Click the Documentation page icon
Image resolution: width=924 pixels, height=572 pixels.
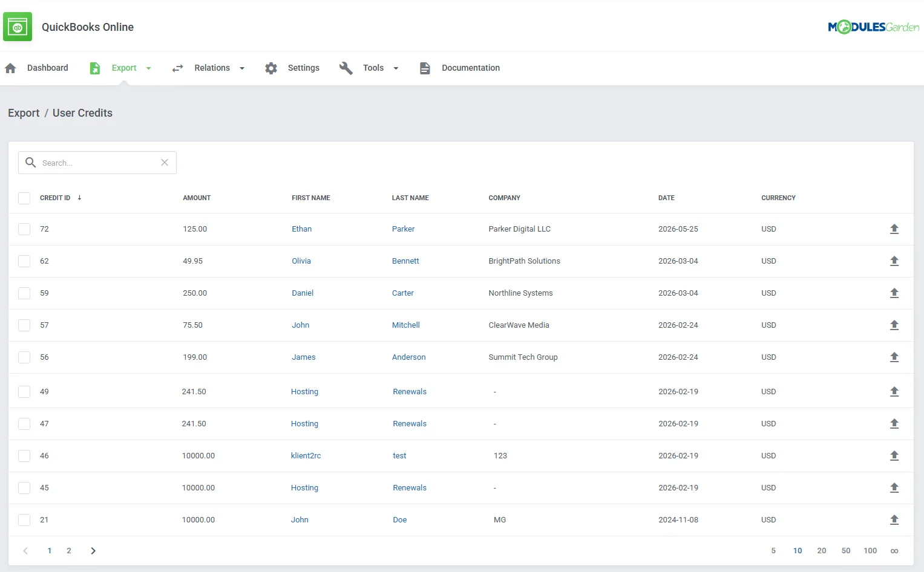[x=425, y=68]
